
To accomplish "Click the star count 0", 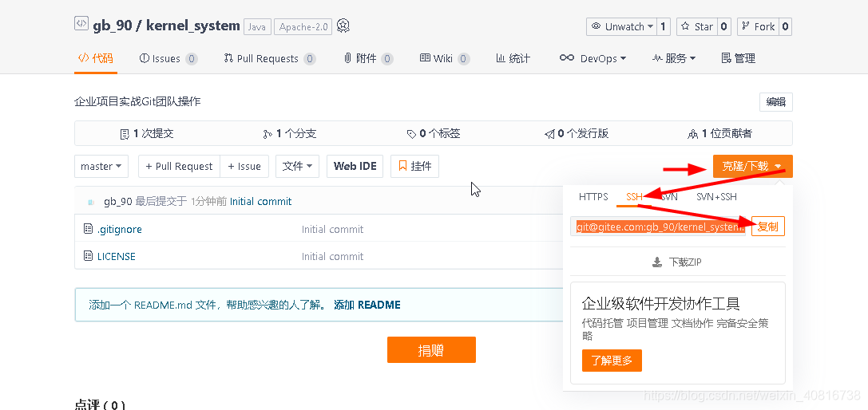I will click(x=724, y=26).
